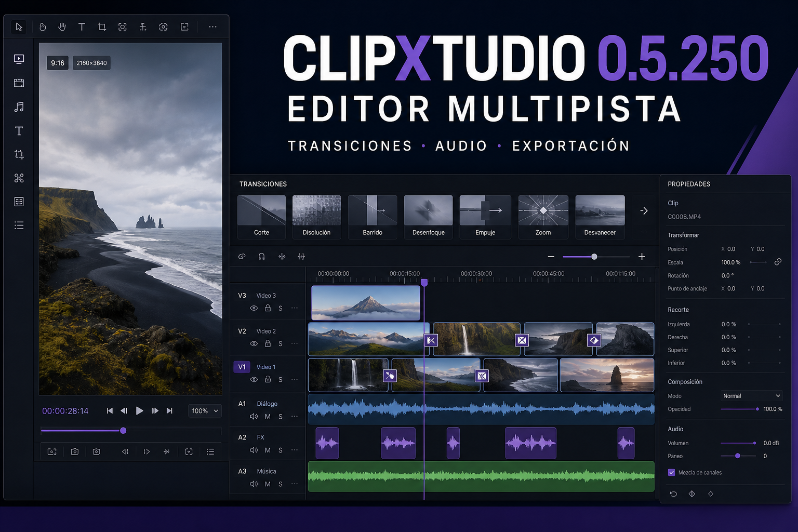Toggle visibility of Video 3 track
The image size is (798, 532).
pos(254,308)
